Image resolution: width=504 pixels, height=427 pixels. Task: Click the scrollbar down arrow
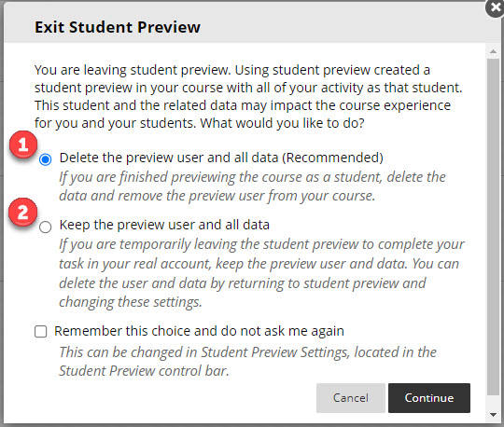[x=493, y=415]
